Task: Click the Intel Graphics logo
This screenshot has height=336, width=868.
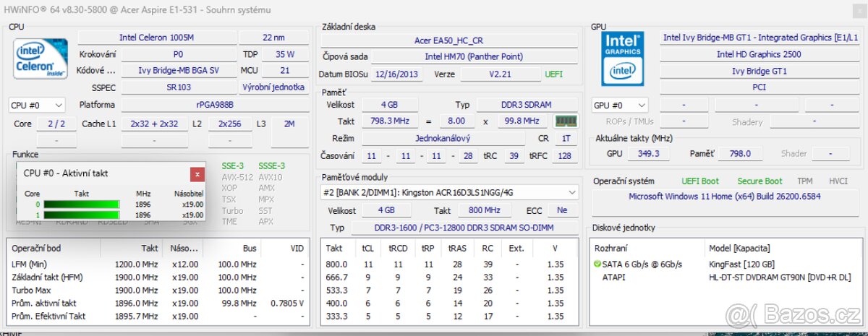Action: pyautogui.click(x=623, y=60)
